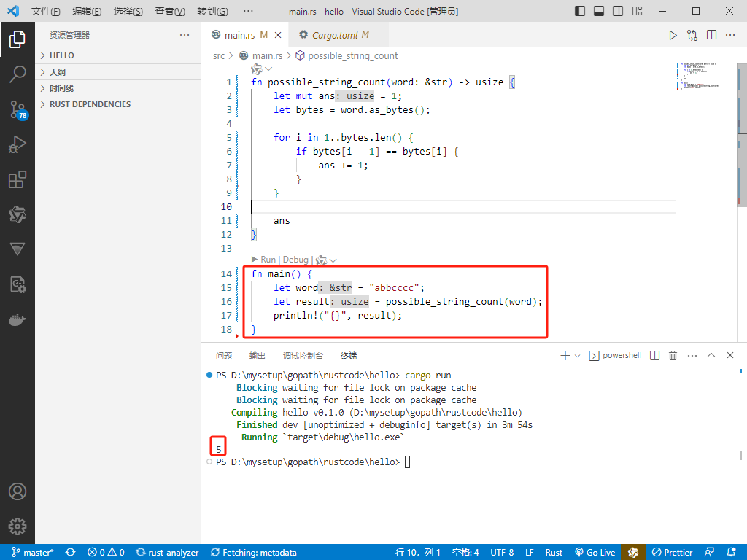Expand the 时间线 timeline section
Screen dimensions: 747x560
(x=118, y=88)
